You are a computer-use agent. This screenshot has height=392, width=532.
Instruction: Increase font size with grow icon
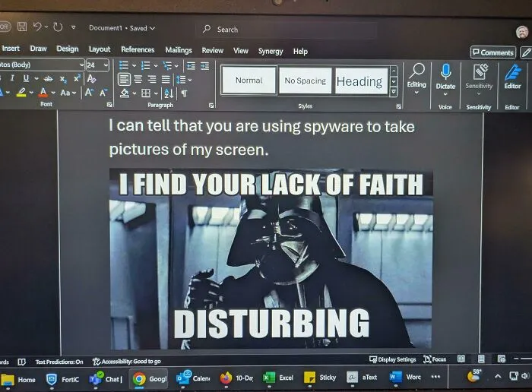click(90, 93)
